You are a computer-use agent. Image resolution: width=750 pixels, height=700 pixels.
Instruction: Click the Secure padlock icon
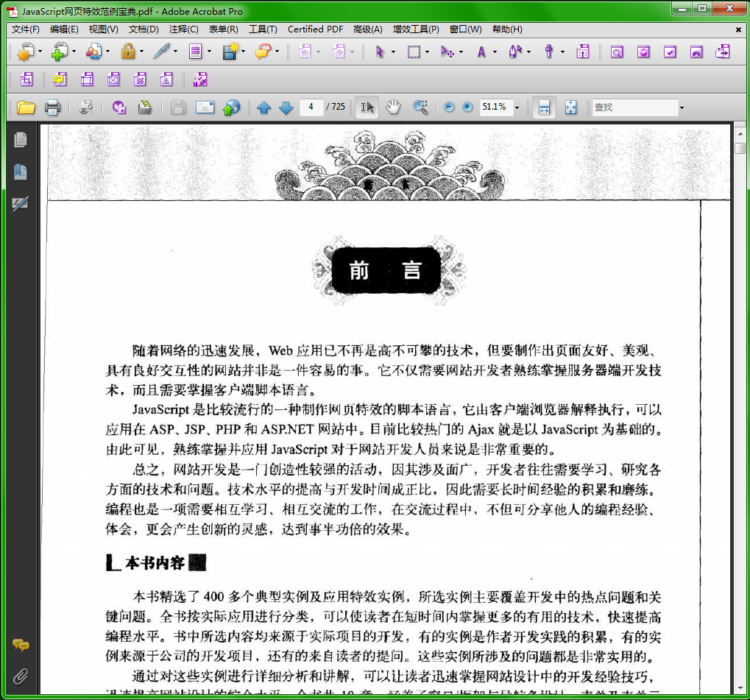(x=128, y=52)
